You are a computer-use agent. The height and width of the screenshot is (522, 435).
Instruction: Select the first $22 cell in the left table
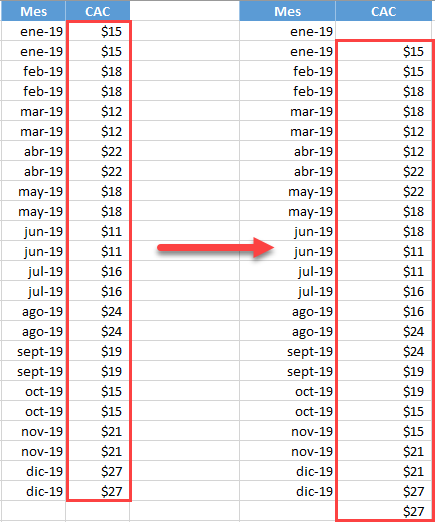(x=98, y=151)
